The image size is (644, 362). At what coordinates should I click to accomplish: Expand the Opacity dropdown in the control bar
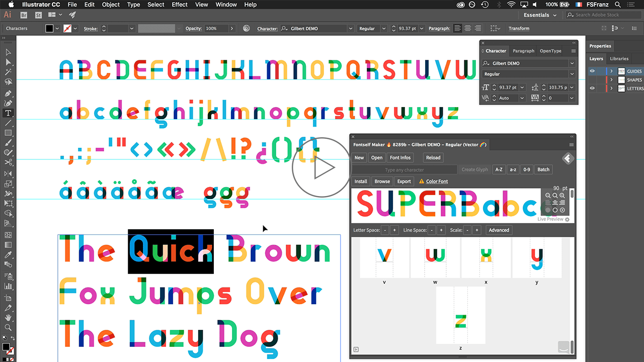[232, 28]
